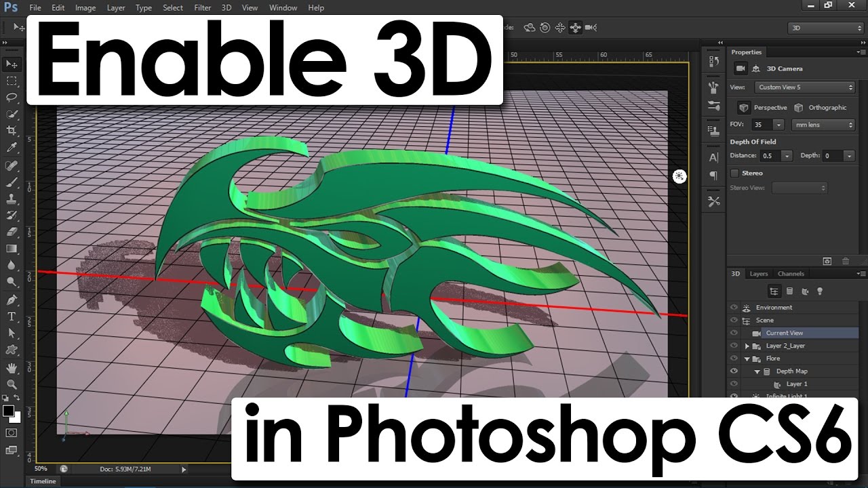868x488 pixels.
Task: Open the Clone Source panel icon
Action: [713, 131]
